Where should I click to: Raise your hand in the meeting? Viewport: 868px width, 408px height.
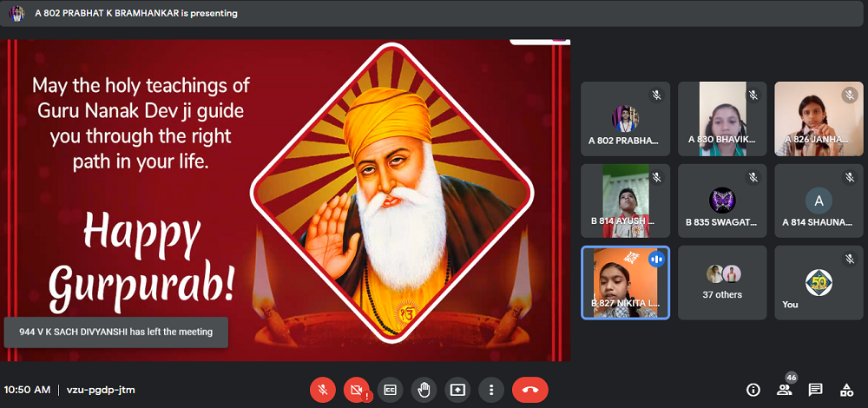coord(424,390)
